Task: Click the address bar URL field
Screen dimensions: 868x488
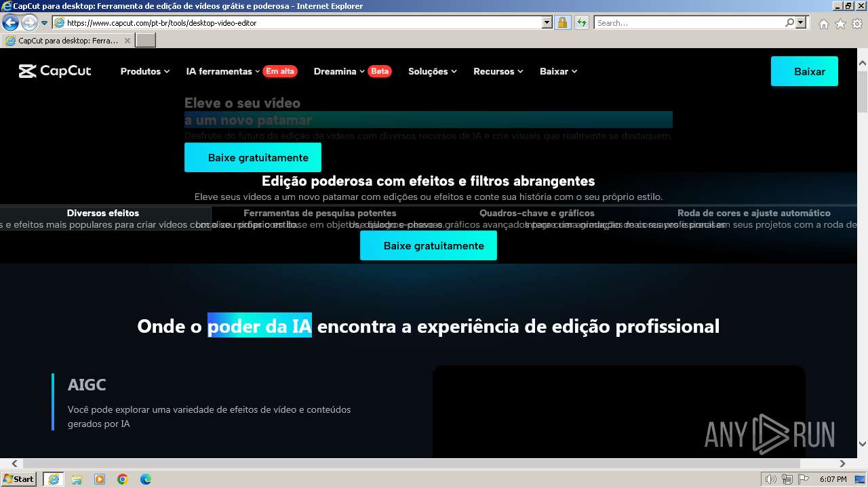Action: [x=303, y=22]
